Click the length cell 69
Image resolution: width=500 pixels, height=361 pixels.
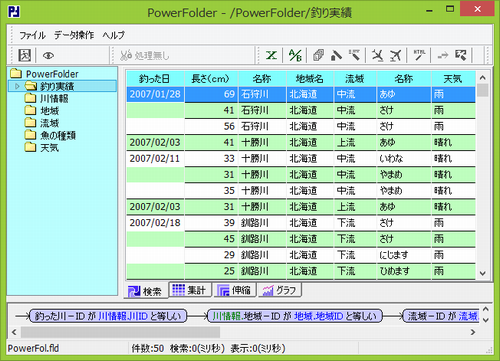211,94
